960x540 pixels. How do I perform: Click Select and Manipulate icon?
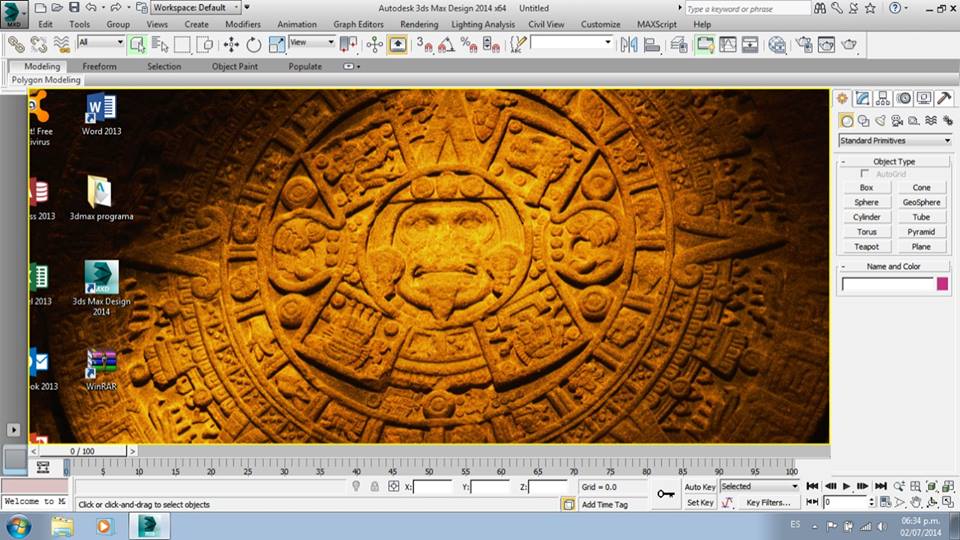(x=375, y=45)
